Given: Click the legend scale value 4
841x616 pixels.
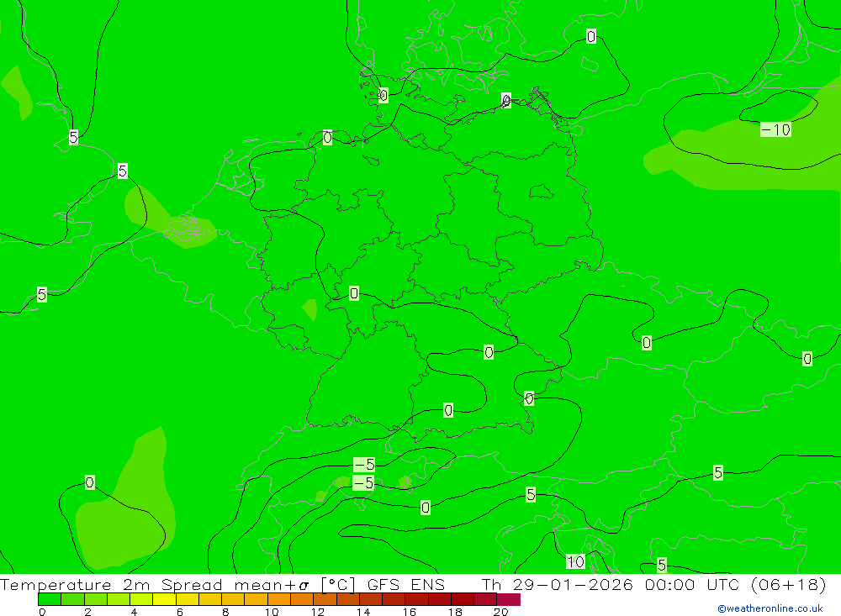Looking at the screenshot, I should pyautogui.click(x=134, y=612).
